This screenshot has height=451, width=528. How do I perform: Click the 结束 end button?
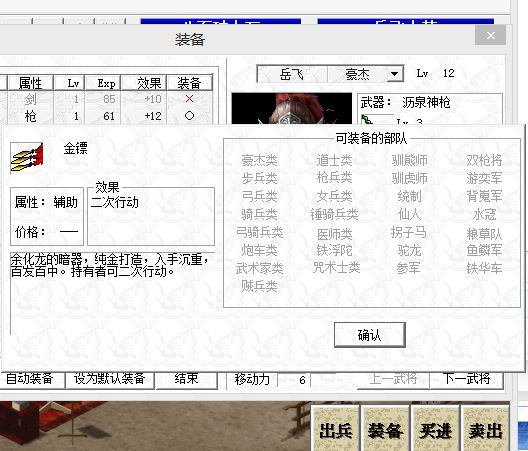point(186,379)
